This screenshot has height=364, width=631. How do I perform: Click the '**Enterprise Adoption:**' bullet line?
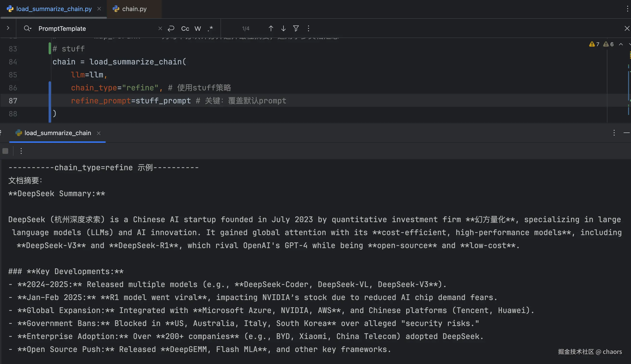[246, 337]
